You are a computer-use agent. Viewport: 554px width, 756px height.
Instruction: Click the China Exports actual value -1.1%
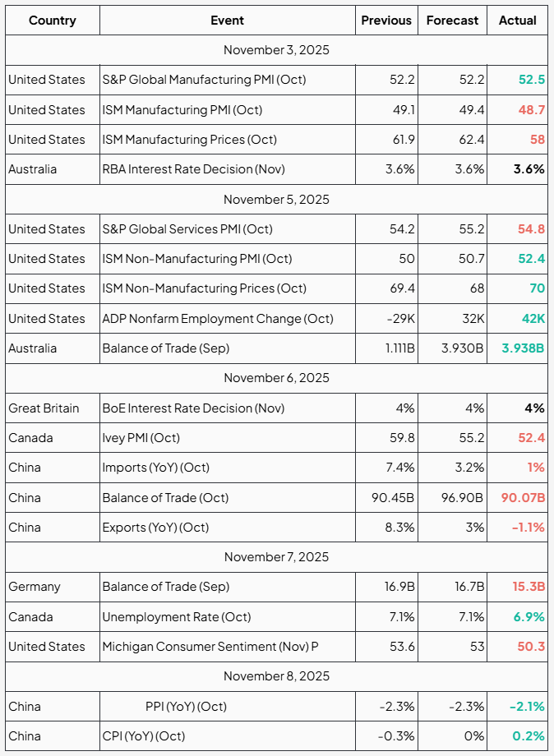coord(529,528)
